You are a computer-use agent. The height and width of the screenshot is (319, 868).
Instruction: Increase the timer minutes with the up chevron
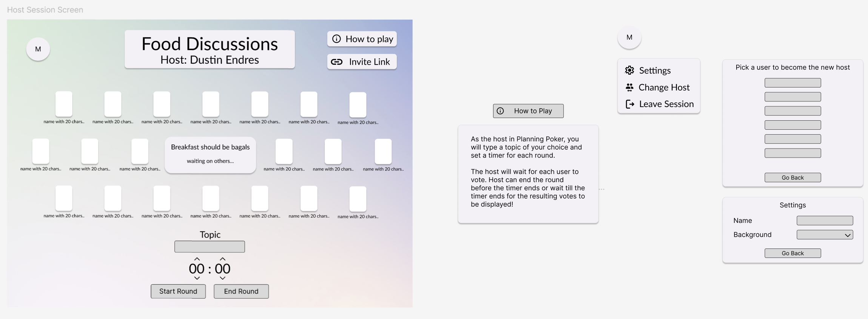coord(197,259)
